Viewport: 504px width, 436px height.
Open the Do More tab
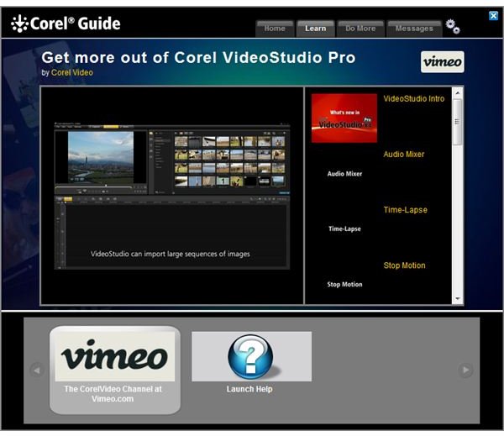360,29
